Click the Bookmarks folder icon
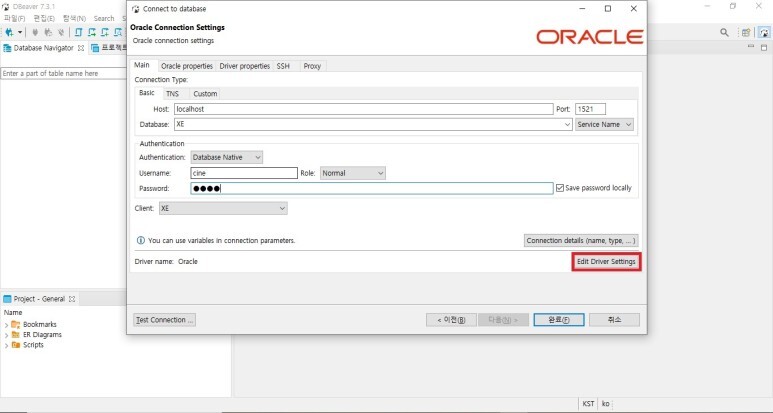 point(16,324)
